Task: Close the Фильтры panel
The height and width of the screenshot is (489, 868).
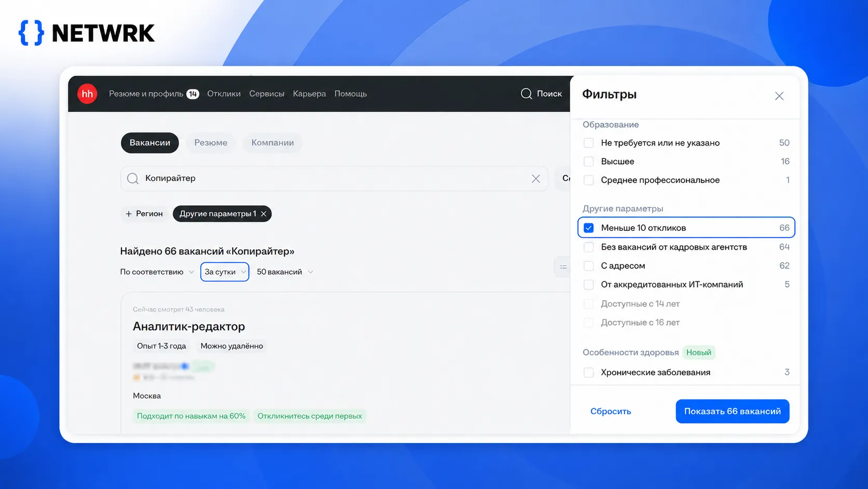Action: (x=779, y=96)
